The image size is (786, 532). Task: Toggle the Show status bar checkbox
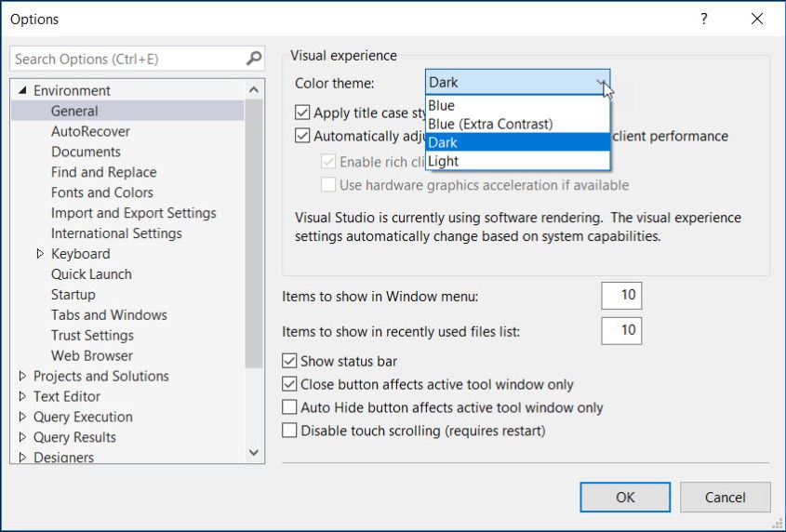tap(289, 361)
